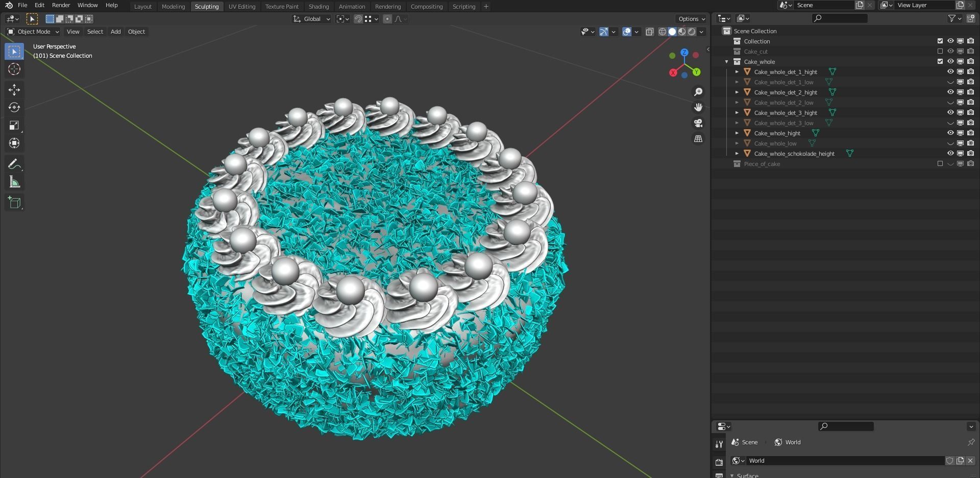Toggle viewport overlays
This screenshot has height=478, width=980.
click(627, 32)
